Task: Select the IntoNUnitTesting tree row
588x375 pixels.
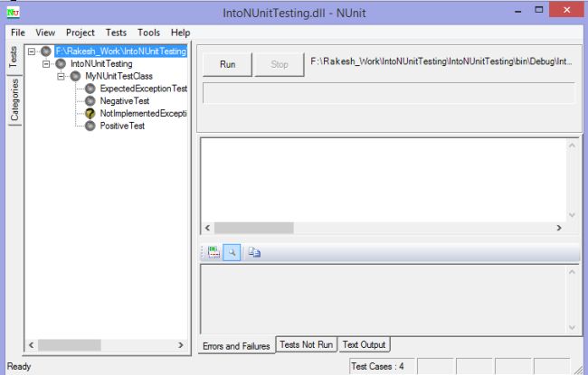Action: [101, 63]
